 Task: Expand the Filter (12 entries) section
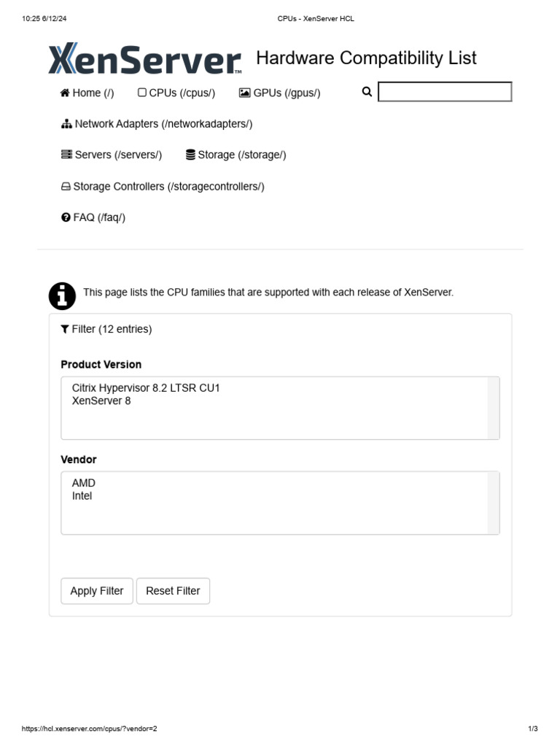[x=112, y=330]
